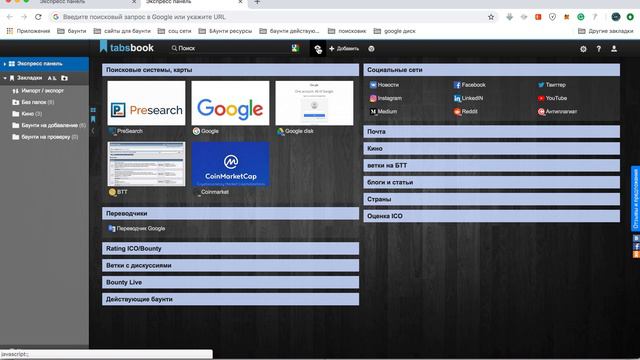
Task: Click the Добавить add button
Action: (x=344, y=49)
